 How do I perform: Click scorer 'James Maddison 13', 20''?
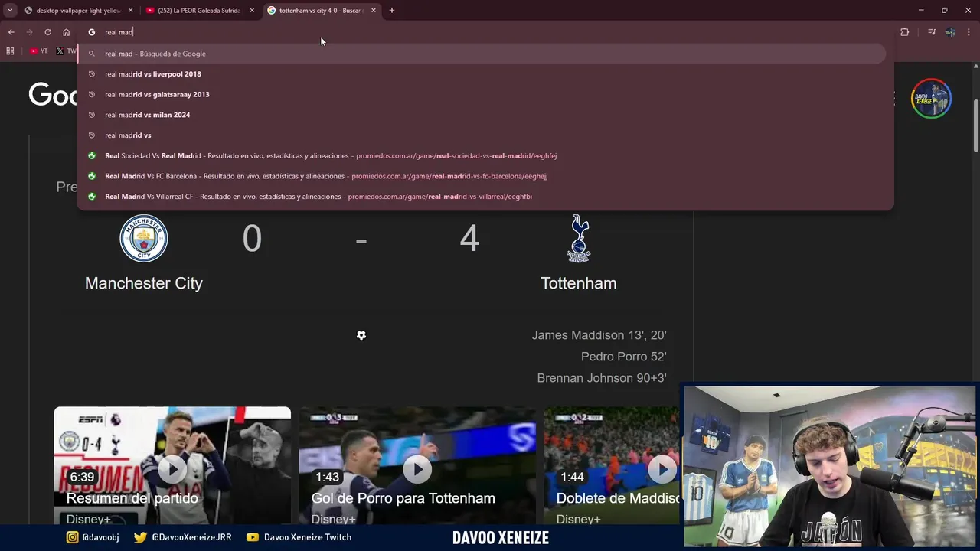[x=599, y=335]
